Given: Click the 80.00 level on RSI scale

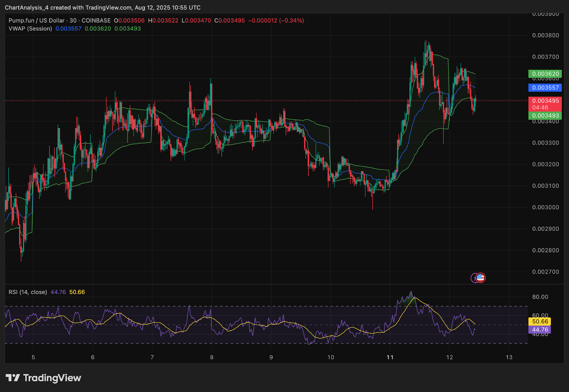Looking at the screenshot, I should [540, 297].
